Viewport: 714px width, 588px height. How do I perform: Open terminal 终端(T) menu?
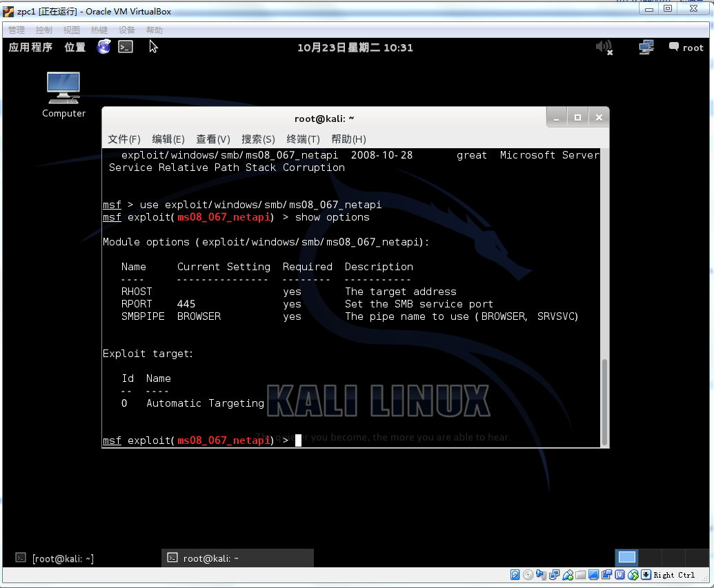303,139
